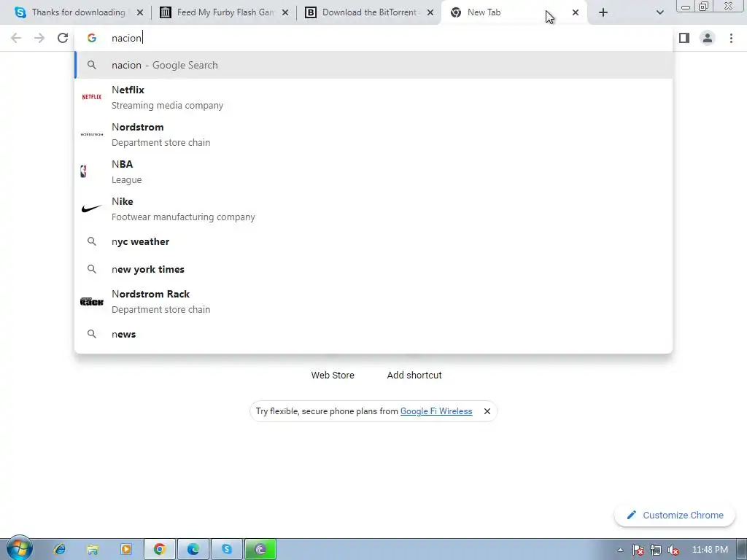
Task: Open the Web Store shortcut
Action: tap(333, 376)
